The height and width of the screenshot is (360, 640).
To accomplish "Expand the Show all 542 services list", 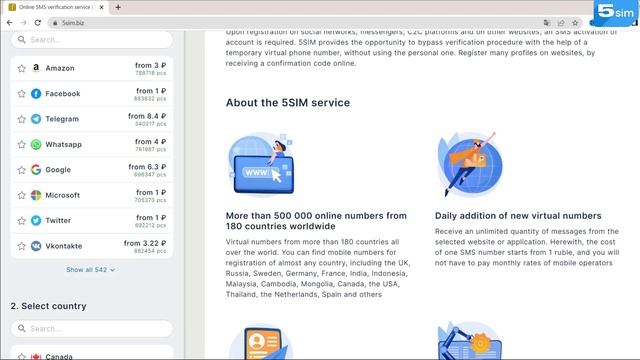I will (91, 270).
